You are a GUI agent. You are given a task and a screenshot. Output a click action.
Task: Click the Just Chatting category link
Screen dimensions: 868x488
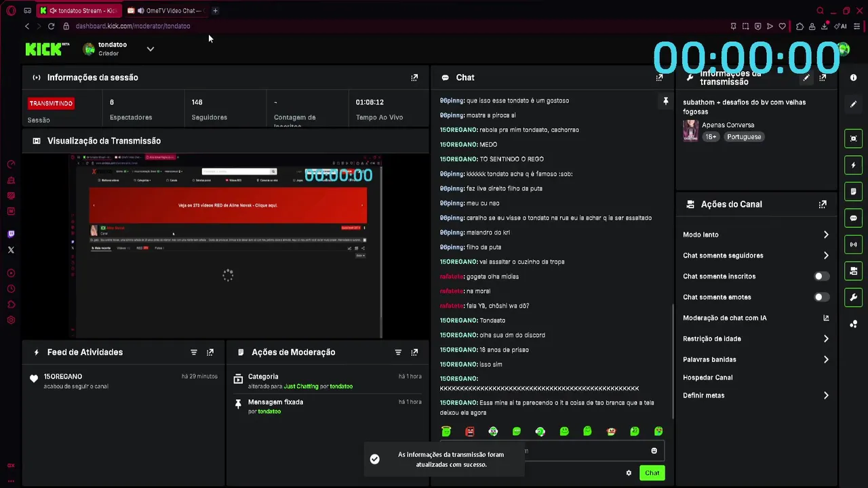[301, 386]
